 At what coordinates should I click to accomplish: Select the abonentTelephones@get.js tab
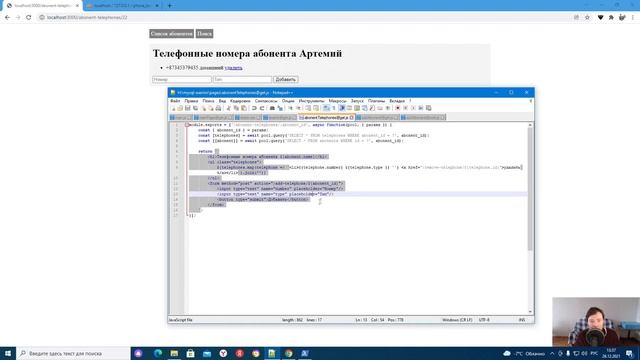tap(326, 118)
